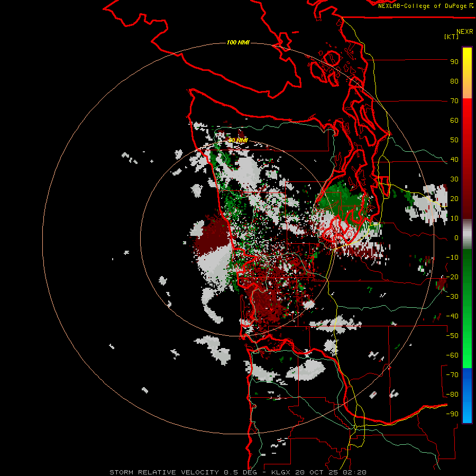The height and width of the screenshot is (476, 476).
Task: Click the positive 80 knot scale label
Action: tap(454, 81)
